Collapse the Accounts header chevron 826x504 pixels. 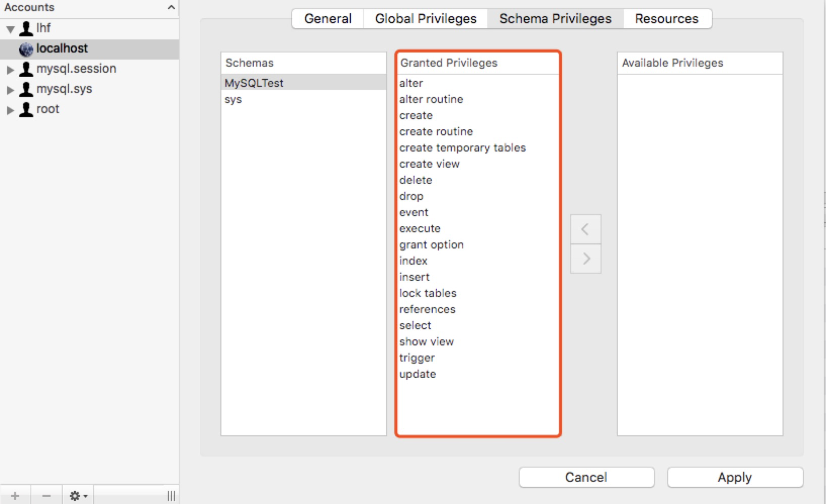coord(171,8)
